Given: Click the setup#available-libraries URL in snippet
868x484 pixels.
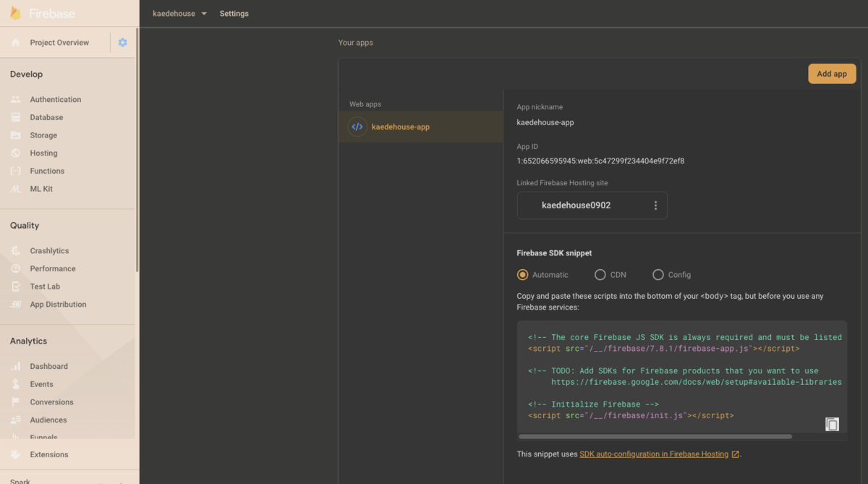Looking at the screenshot, I should [x=697, y=382].
